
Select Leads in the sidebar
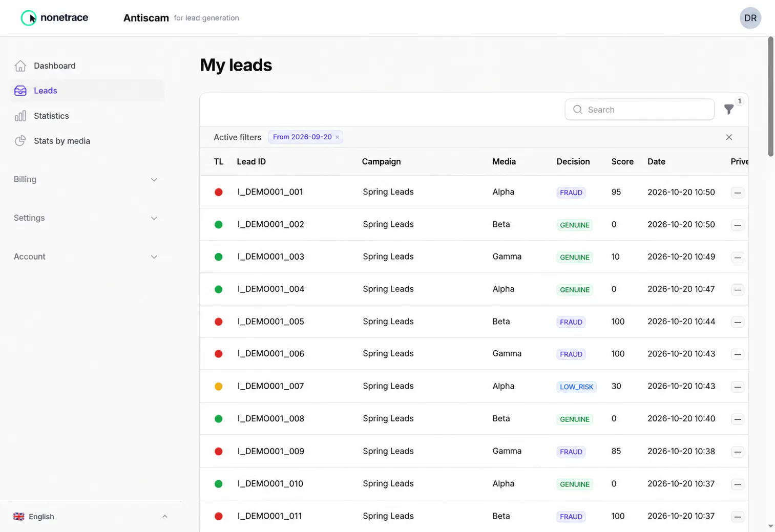(x=87, y=91)
